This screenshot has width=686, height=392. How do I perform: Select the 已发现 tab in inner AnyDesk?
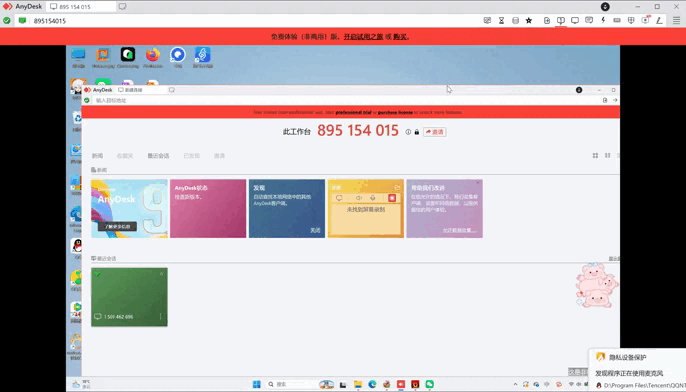(x=192, y=156)
